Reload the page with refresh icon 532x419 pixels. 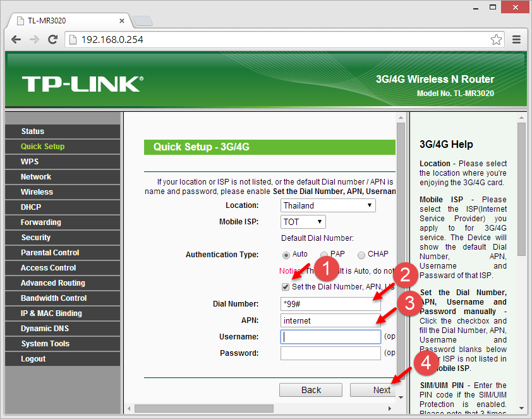coord(52,40)
